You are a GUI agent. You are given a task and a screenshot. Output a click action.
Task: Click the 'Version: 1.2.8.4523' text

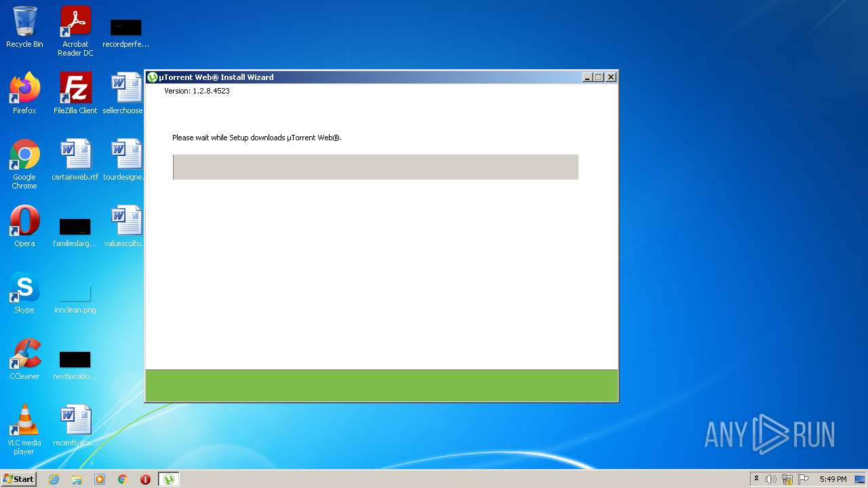[197, 91]
